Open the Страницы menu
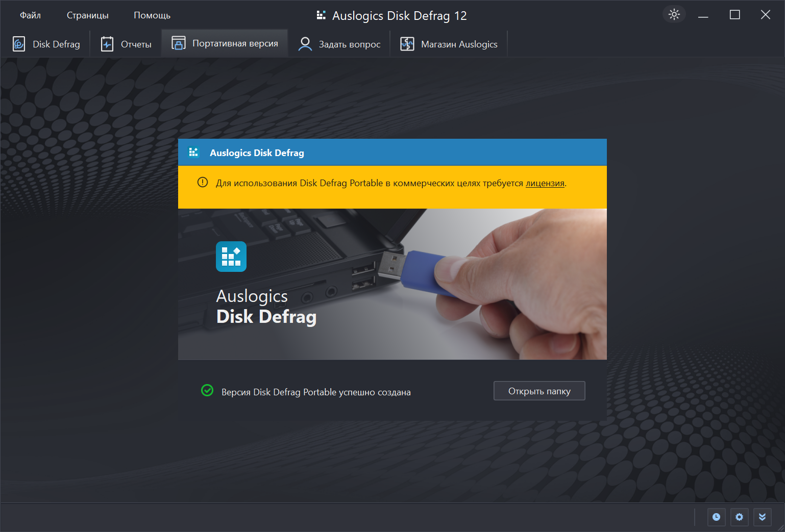 click(x=88, y=15)
